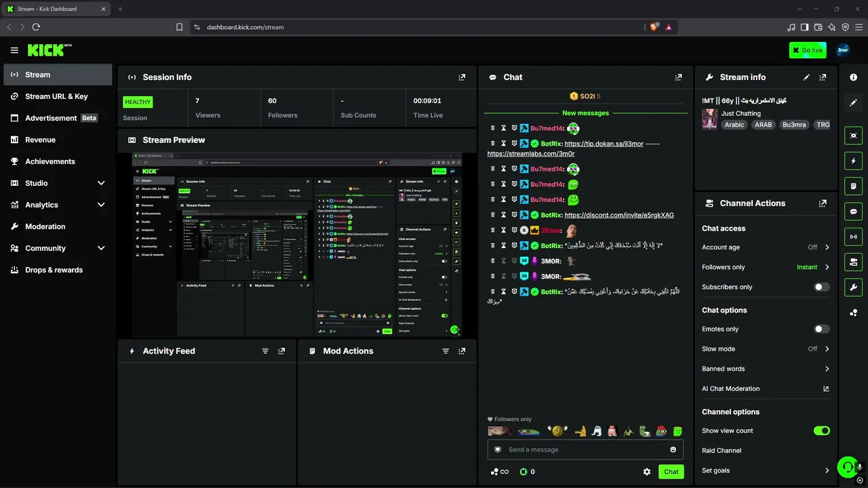
Task: Open the Revenue page
Action: pyautogui.click(x=58, y=140)
